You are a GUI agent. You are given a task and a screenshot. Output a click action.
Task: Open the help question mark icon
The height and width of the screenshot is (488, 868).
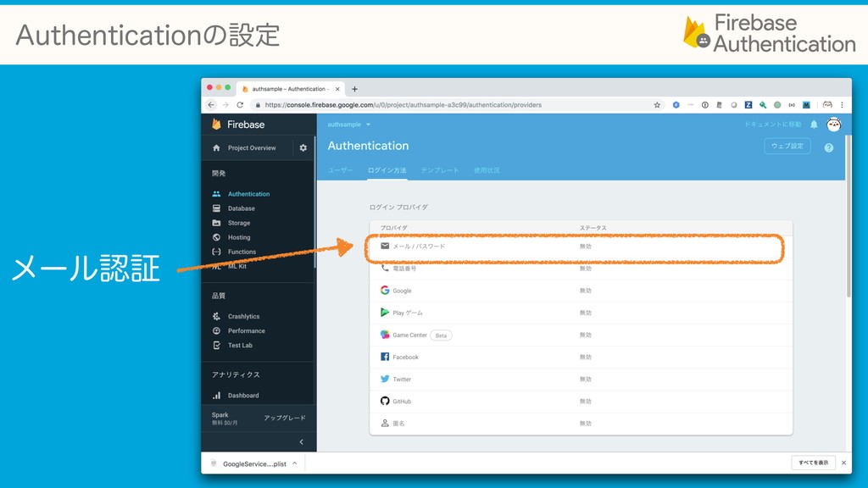(x=829, y=147)
